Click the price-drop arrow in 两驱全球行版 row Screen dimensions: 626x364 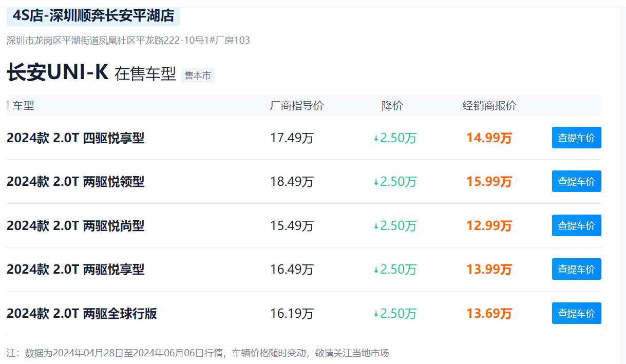376,314
